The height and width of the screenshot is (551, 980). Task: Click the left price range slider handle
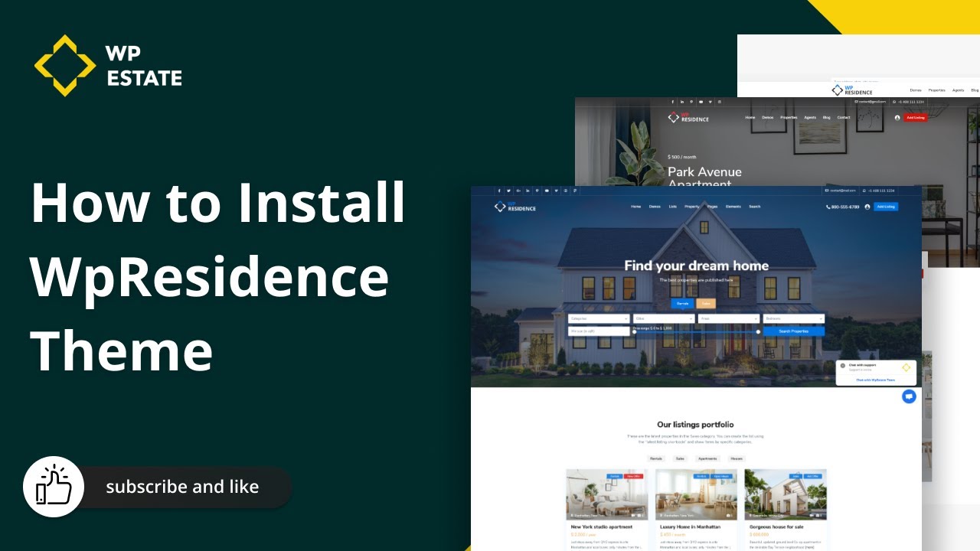(634, 332)
